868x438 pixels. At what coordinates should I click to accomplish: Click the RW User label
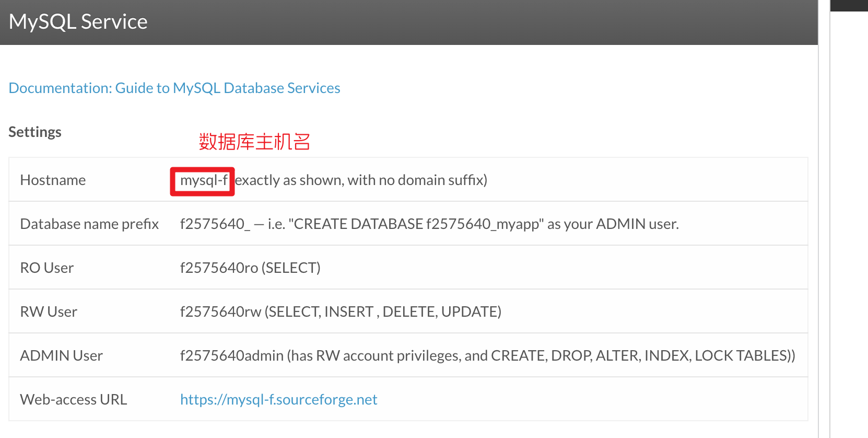(x=49, y=312)
